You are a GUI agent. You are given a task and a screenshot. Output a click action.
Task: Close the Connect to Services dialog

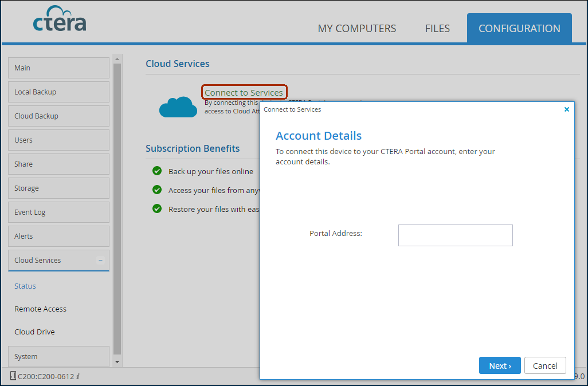(x=567, y=109)
